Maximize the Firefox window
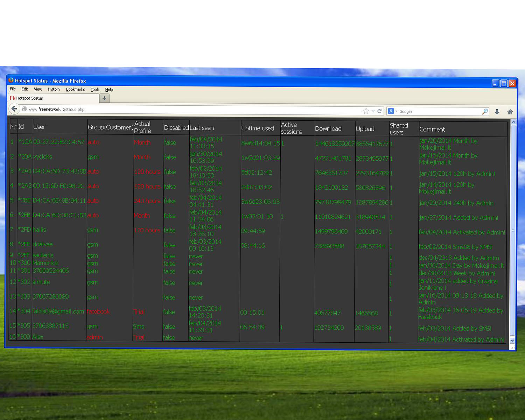This screenshot has width=525, height=420. 504,83
